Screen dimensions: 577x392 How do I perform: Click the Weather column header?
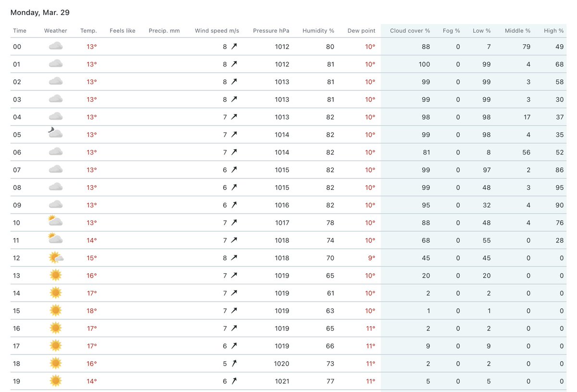pos(56,31)
